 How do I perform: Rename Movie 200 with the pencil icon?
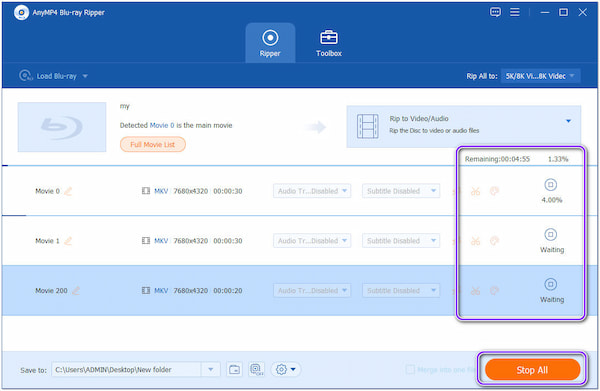coord(76,290)
